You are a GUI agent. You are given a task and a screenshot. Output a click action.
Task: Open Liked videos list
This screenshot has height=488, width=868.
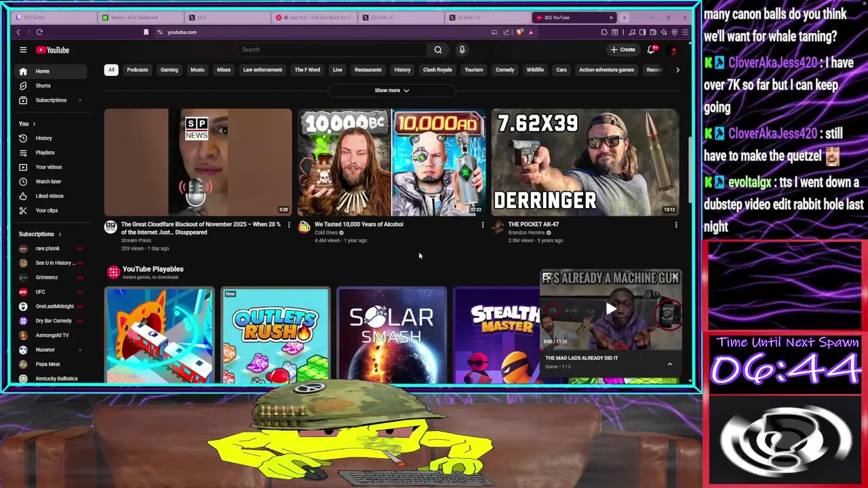point(52,196)
